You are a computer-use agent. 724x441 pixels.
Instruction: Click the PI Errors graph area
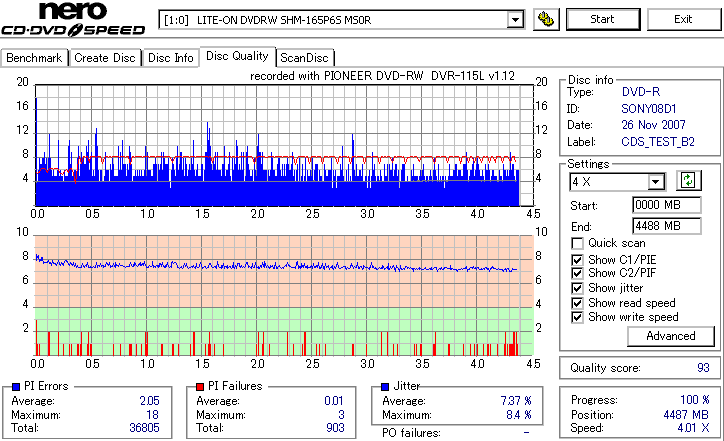coord(284,145)
